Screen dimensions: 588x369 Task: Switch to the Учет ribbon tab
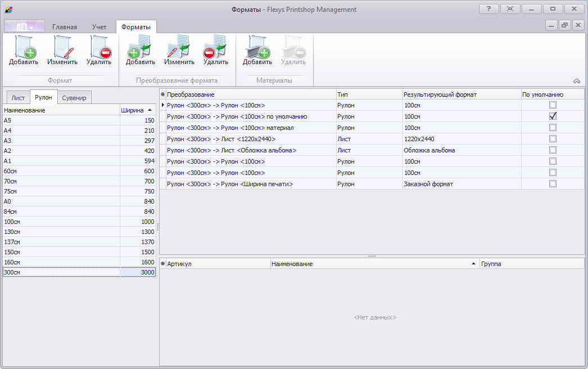99,26
